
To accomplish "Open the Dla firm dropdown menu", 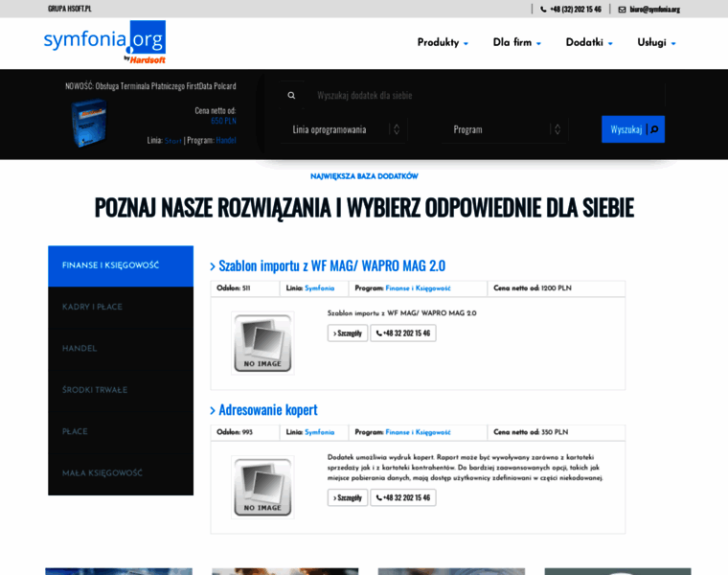I will coord(516,43).
